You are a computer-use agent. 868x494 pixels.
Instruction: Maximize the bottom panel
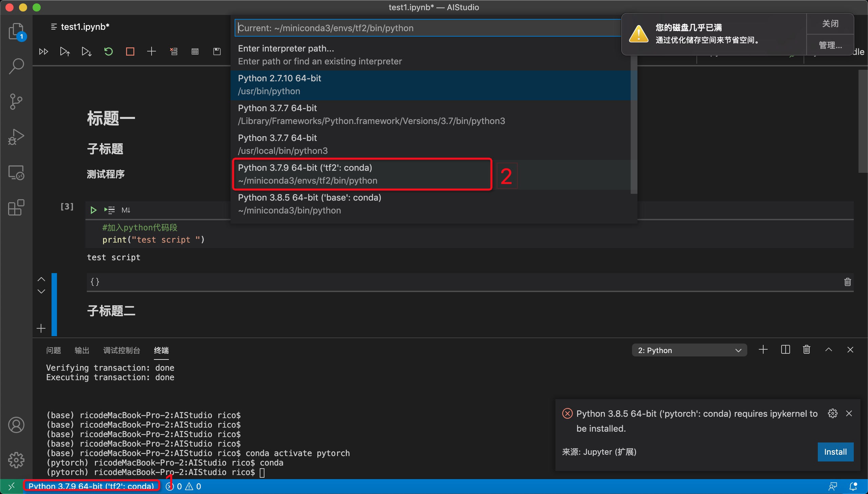pyautogui.click(x=828, y=350)
